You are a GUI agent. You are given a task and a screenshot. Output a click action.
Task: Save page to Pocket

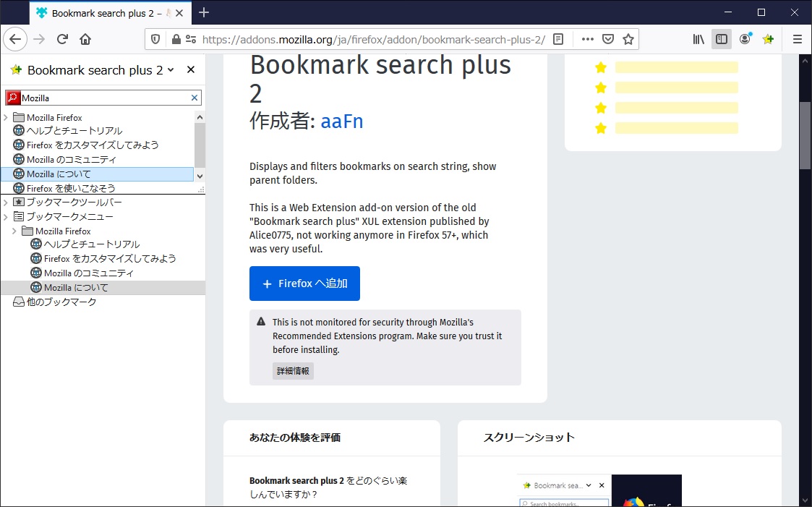click(x=608, y=39)
